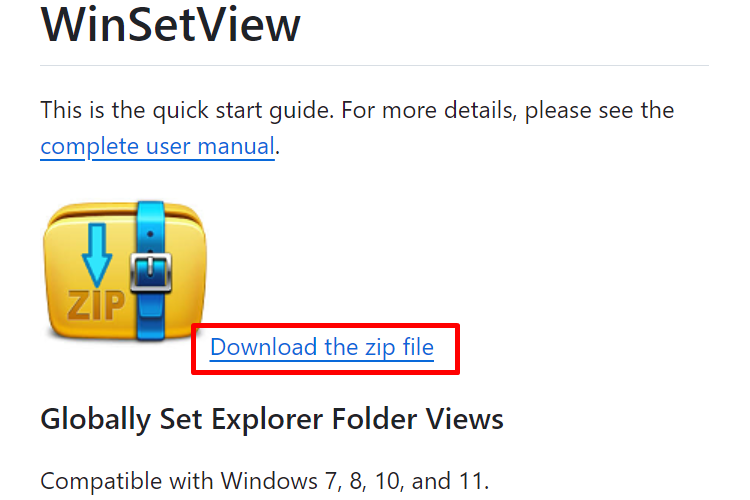Open the complete user manual link
The height and width of the screenshot is (500, 750).
click(157, 146)
